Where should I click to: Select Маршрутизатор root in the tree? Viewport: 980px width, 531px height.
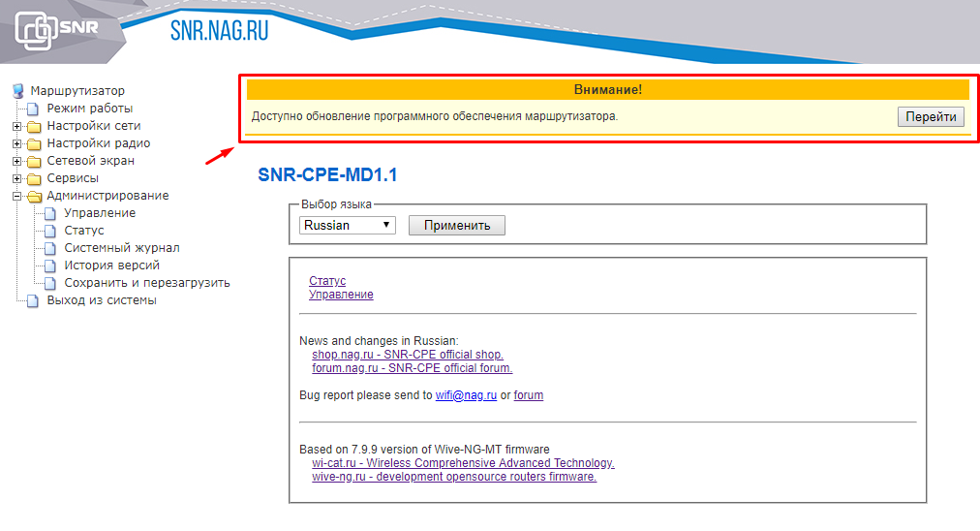[77, 91]
